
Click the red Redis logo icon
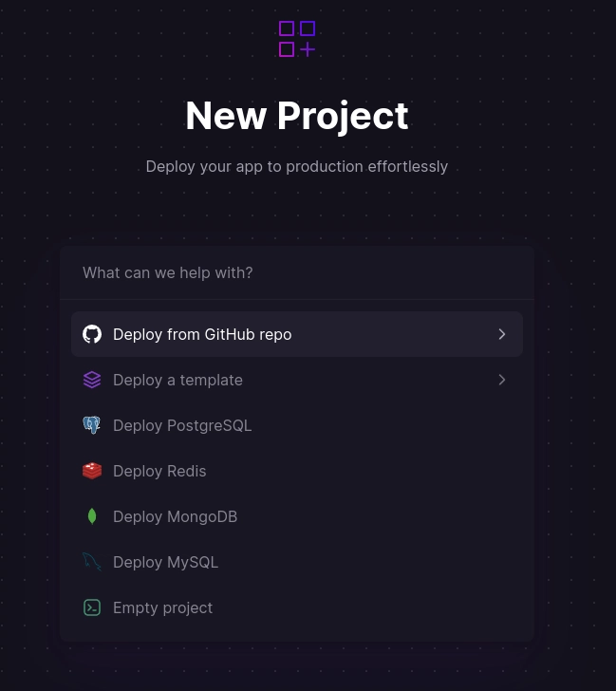coord(92,471)
